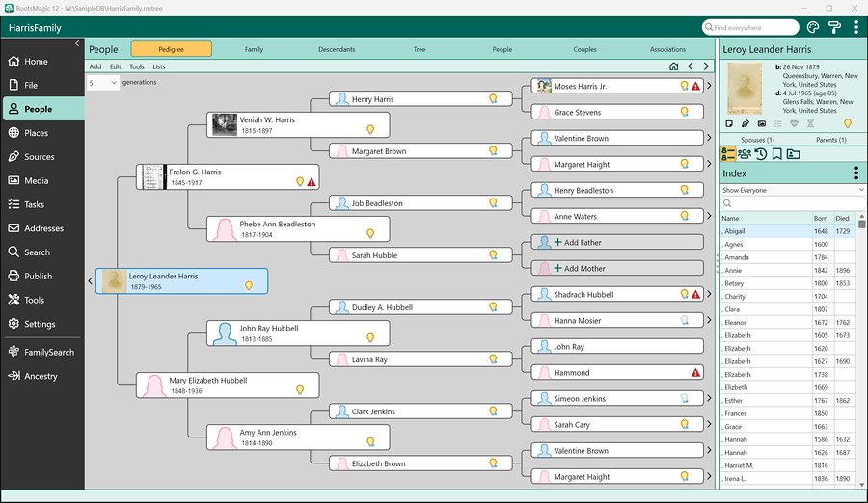Open the Add menu
This screenshot has width=868, height=503.
coord(95,66)
